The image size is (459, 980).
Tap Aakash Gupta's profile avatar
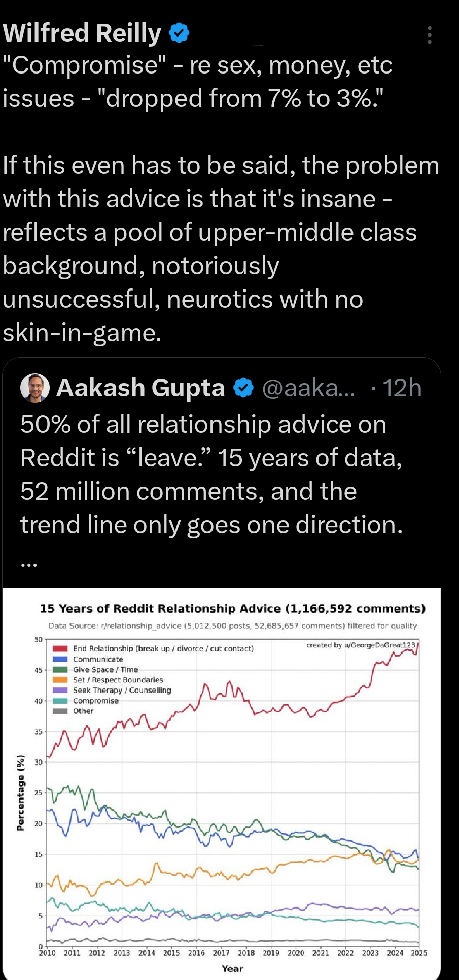click(34, 388)
